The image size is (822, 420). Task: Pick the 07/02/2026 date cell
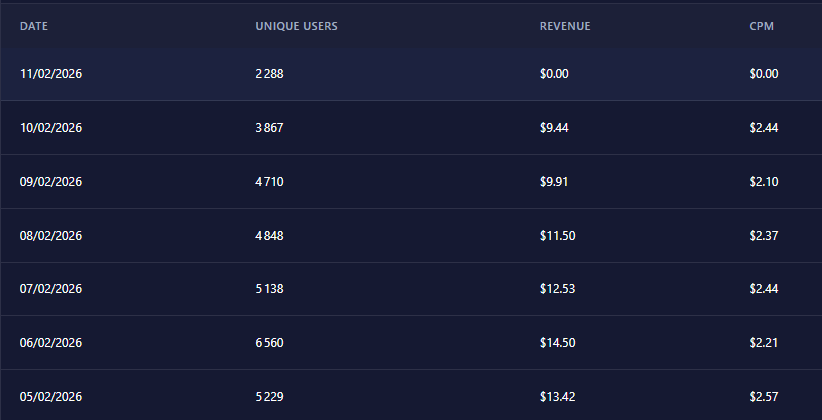[51, 289]
